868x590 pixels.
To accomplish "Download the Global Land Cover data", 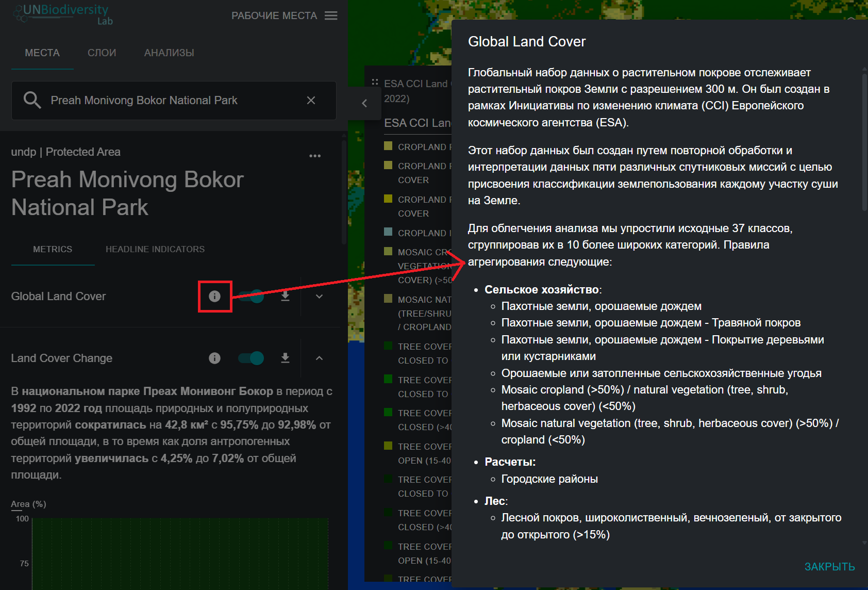I will (x=285, y=297).
